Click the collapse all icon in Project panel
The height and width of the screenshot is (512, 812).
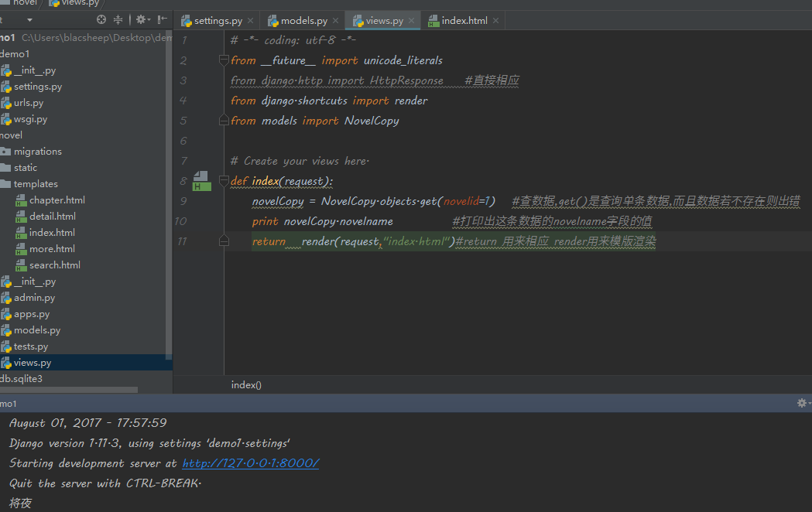[x=118, y=19]
